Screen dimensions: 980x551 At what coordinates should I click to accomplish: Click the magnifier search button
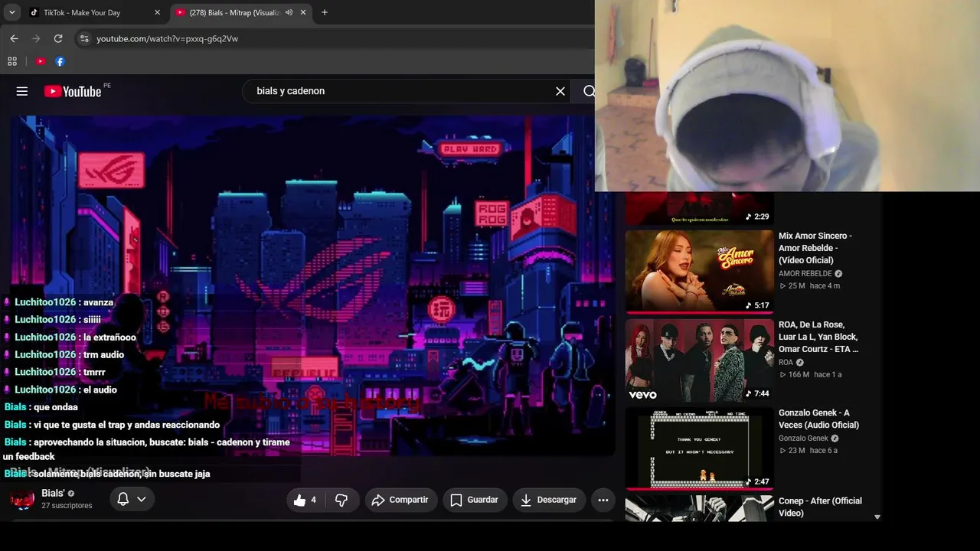point(588,91)
